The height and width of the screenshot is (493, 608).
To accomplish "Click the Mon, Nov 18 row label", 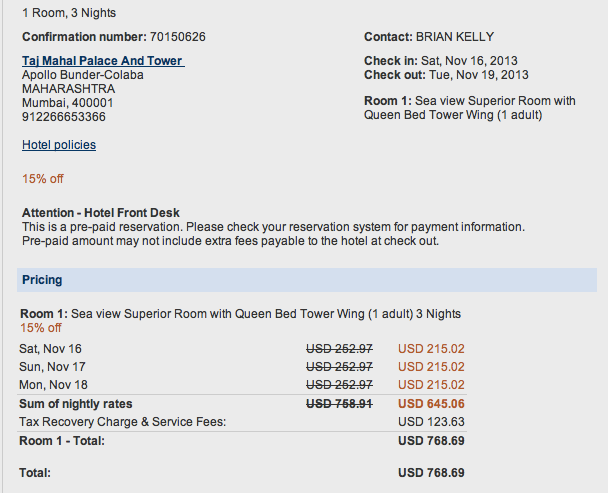I will 54,385.
